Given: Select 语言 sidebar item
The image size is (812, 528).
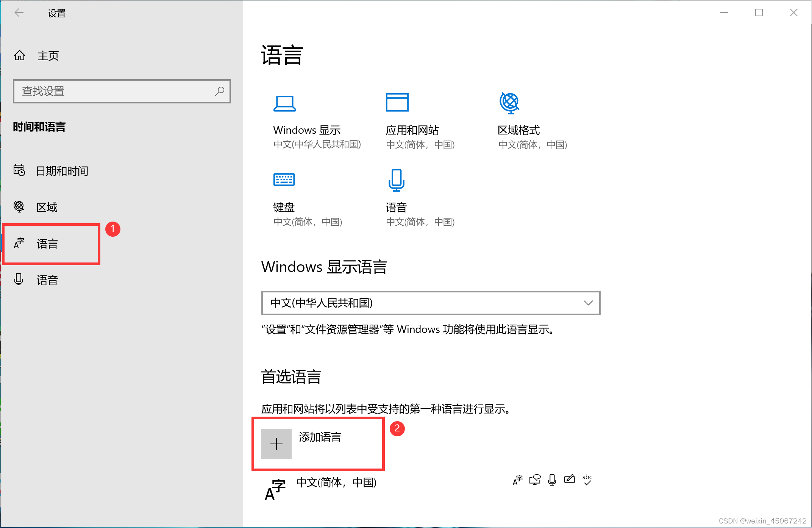Looking at the screenshot, I should click(47, 244).
